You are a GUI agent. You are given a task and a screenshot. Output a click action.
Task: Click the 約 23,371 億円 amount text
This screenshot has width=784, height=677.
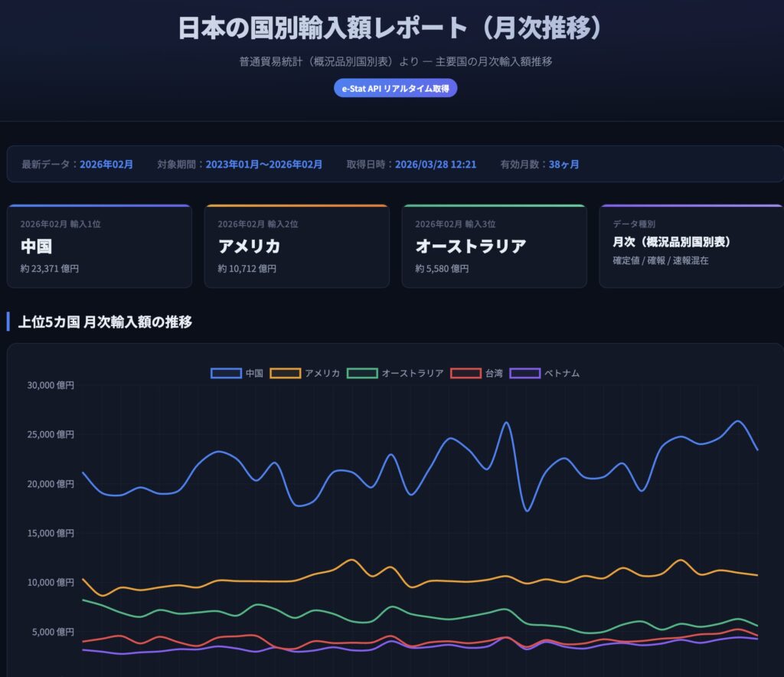click(50, 269)
